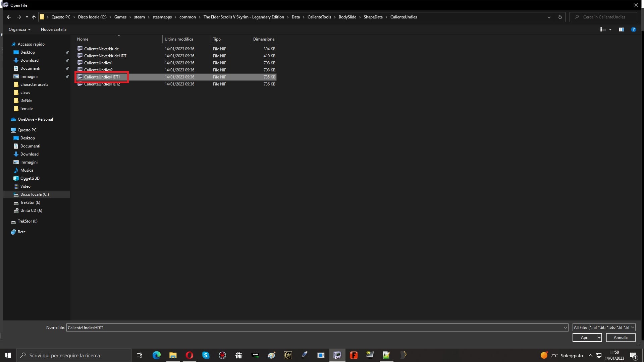Select Accesso rapido in the sidebar
Viewport: 644px width, 362px height.
tap(31, 44)
